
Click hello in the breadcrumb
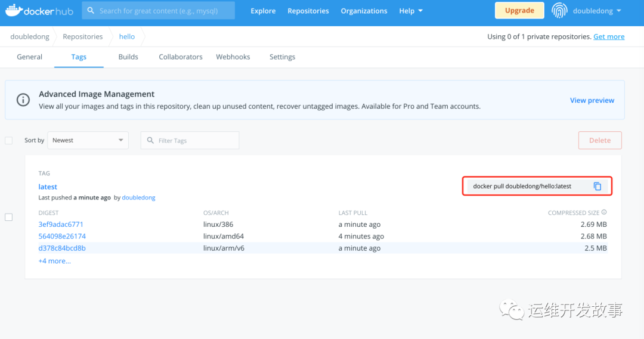pos(127,36)
